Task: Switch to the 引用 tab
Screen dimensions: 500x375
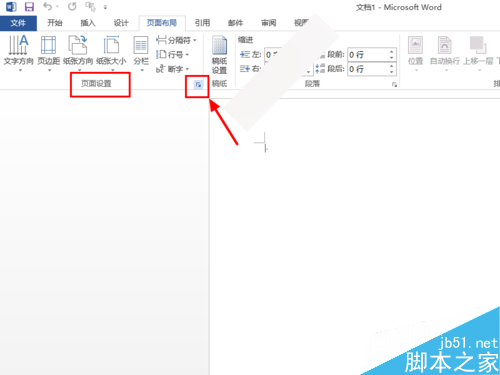Action: pos(202,23)
